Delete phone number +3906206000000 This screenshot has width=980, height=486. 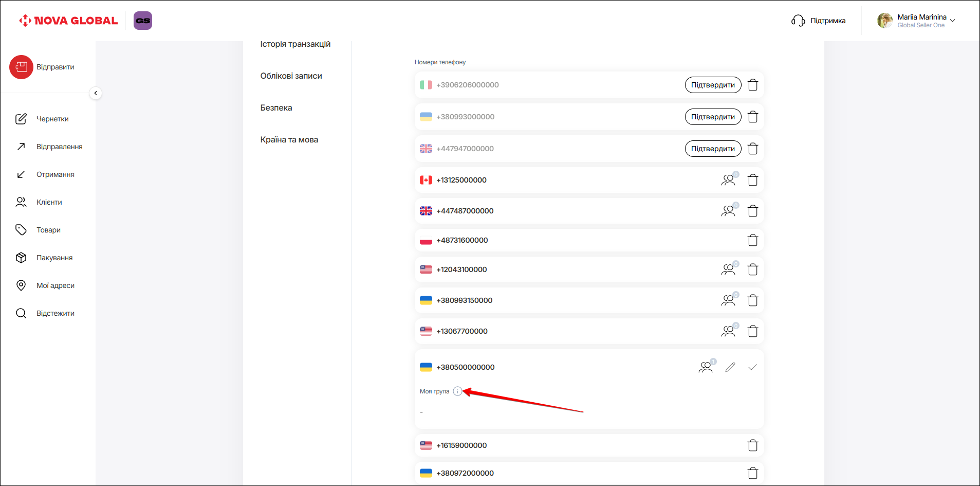click(752, 85)
